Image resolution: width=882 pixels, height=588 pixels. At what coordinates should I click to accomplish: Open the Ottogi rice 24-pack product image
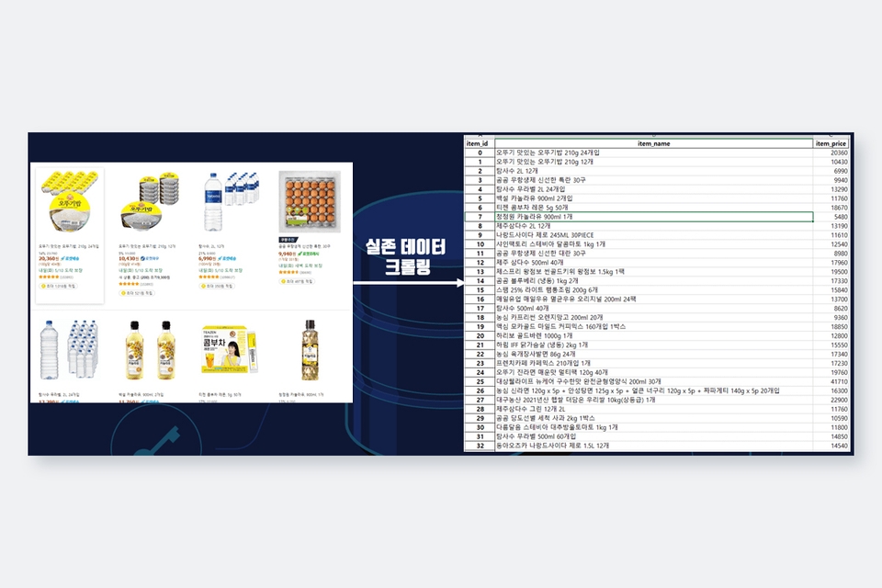[69, 201]
